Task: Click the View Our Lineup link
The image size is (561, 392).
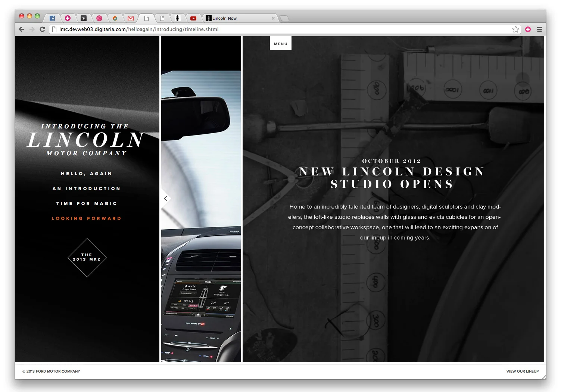Action: pos(522,371)
